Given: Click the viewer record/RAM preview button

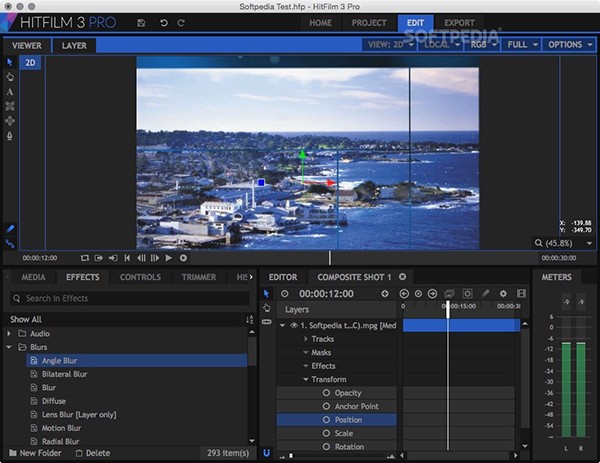Looking at the screenshot, I should [x=183, y=258].
